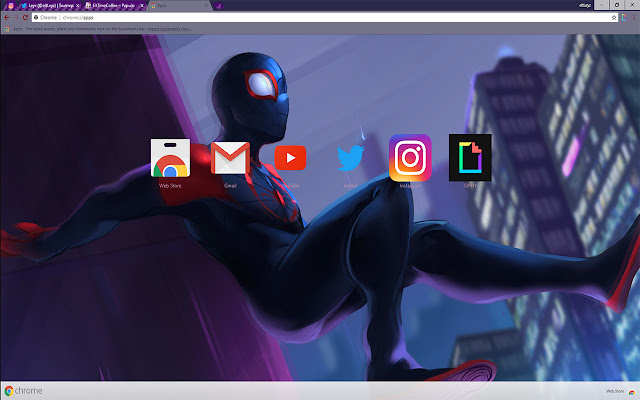The image size is (640, 400).
Task: Switch to the third browser tab
Action: (113, 6)
